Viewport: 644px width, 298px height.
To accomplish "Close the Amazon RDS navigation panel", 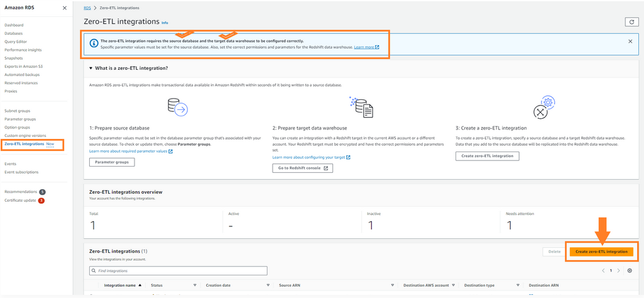I will 65,8.
